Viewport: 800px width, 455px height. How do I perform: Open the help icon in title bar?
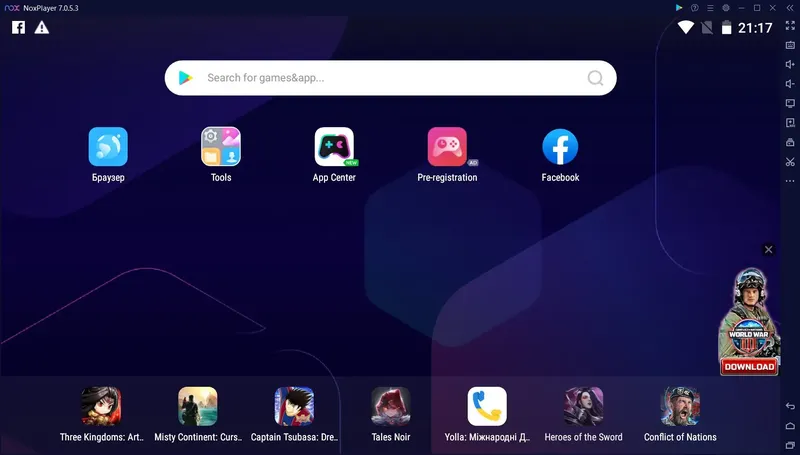694,8
